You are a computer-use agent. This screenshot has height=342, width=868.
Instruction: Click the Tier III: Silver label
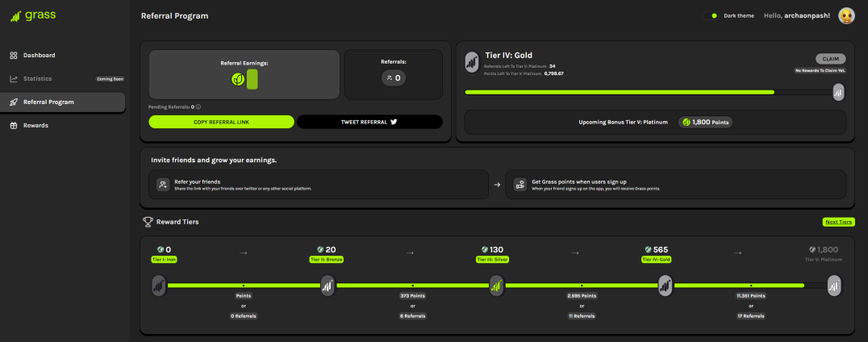(x=492, y=259)
